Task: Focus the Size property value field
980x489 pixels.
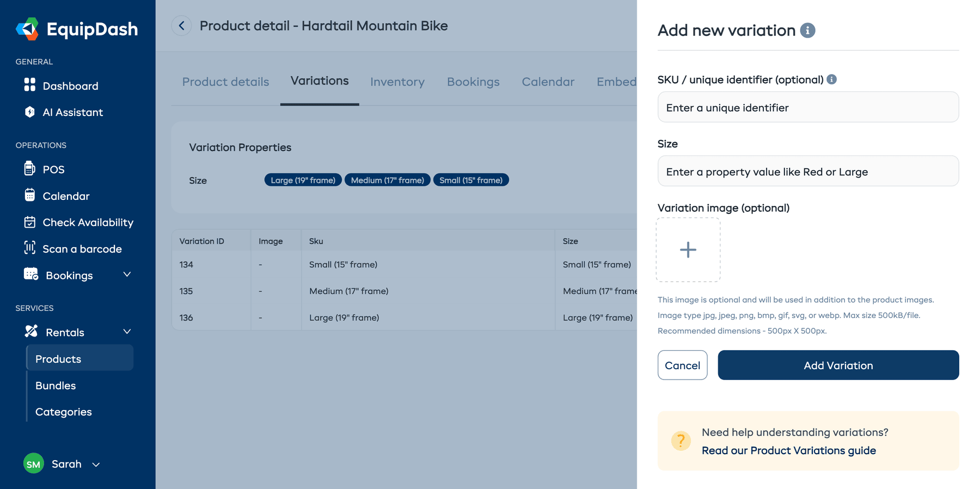Action: click(808, 171)
